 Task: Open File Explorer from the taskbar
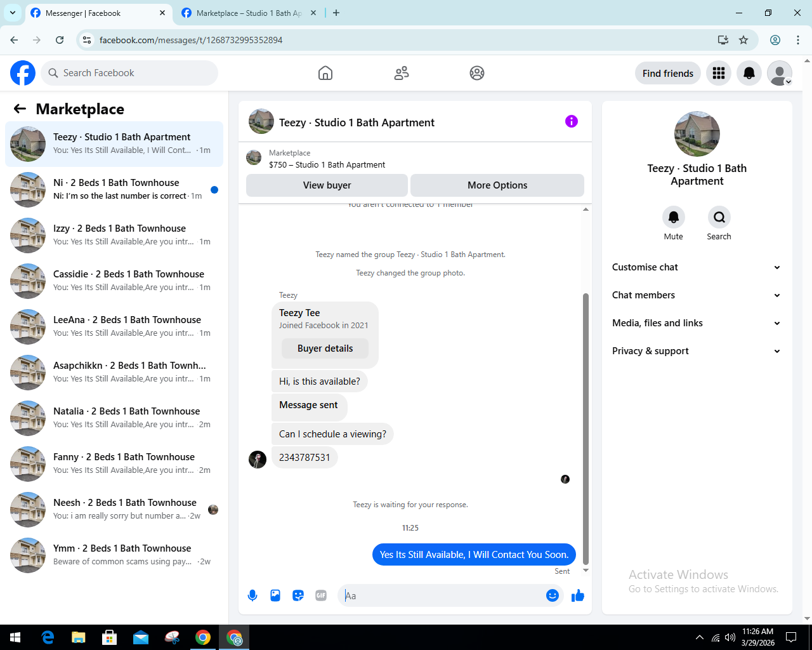coord(79,637)
